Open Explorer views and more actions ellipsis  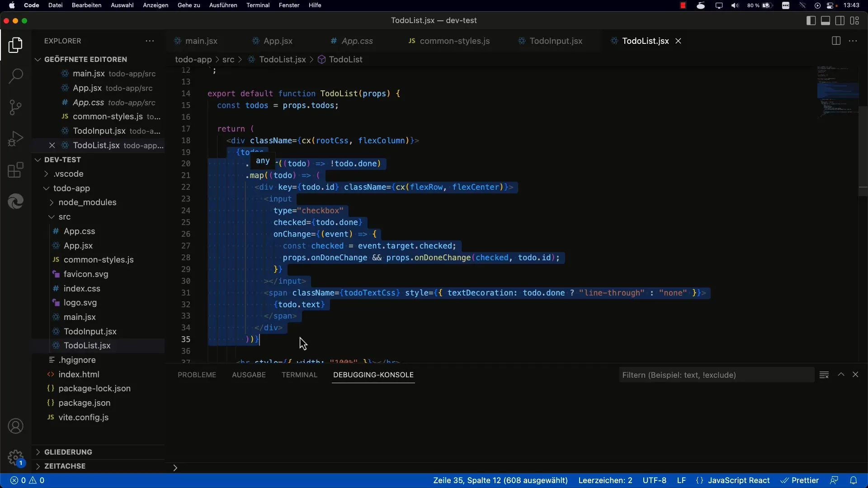[x=150, y=41]
